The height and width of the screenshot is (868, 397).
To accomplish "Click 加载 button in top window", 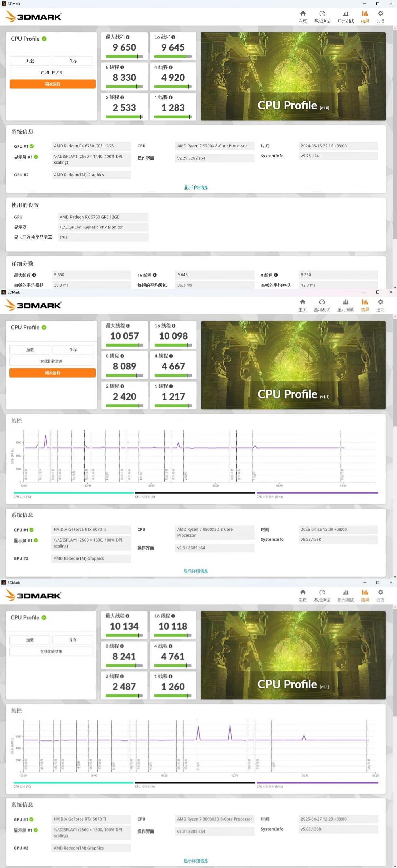I will tap(30, 61).
